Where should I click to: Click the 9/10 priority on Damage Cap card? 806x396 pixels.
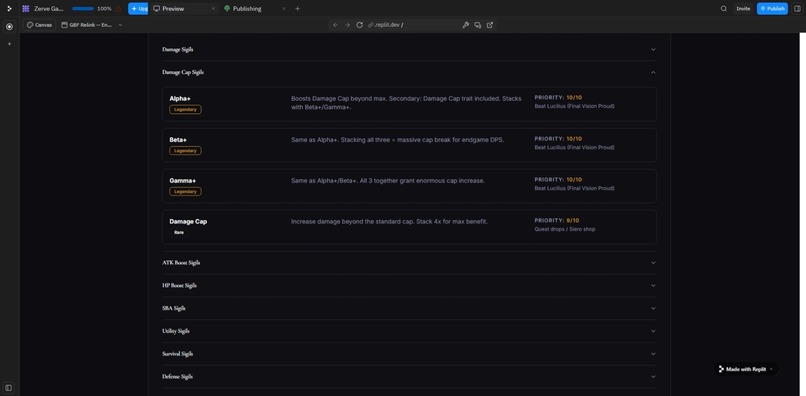click(x=573, y=220)
